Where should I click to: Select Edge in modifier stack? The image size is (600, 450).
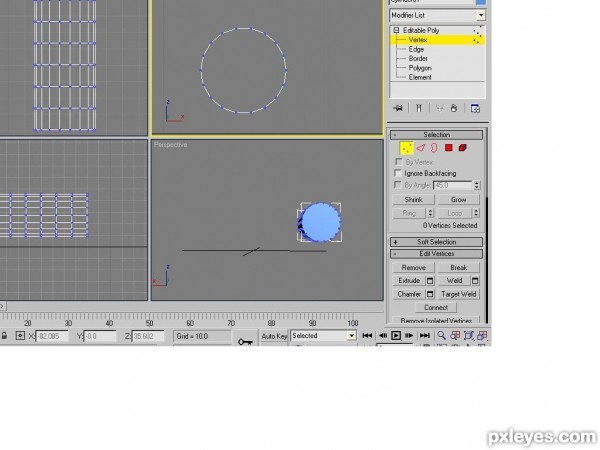tap(416, 49)
